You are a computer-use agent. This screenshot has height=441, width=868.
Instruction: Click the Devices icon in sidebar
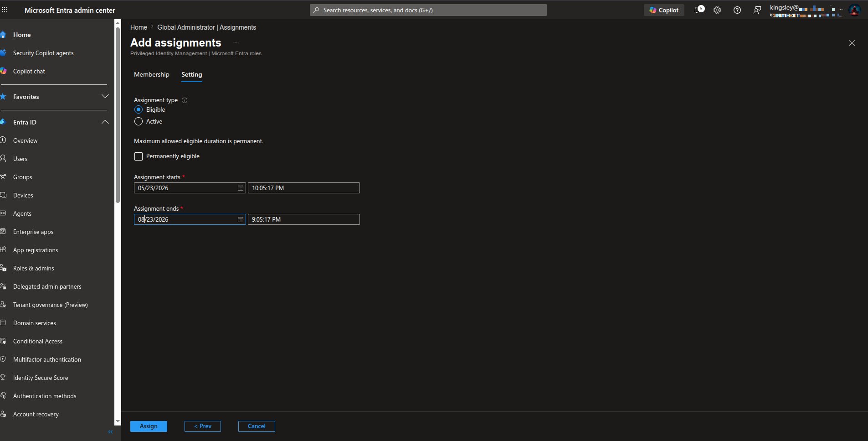pos(3,195)
